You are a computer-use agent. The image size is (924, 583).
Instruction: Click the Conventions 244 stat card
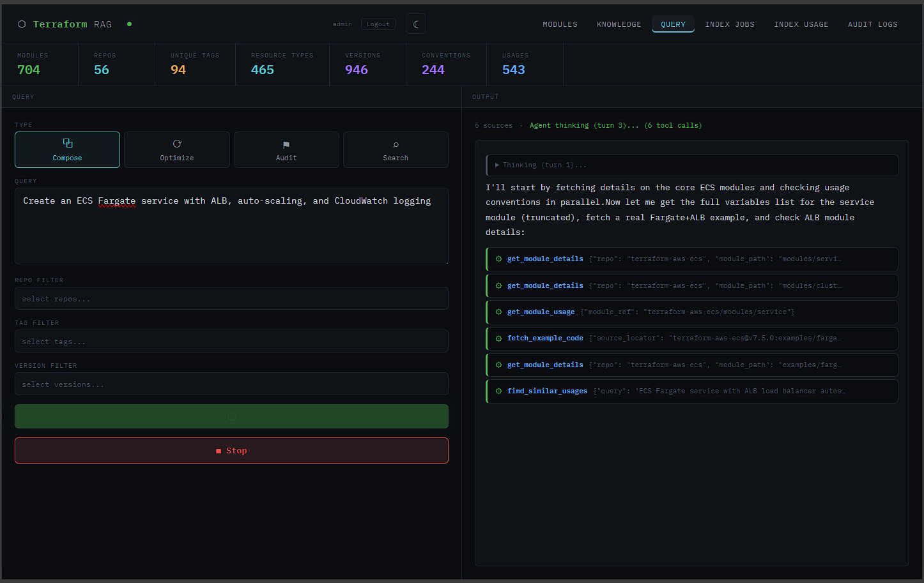[x=447, y=64]
